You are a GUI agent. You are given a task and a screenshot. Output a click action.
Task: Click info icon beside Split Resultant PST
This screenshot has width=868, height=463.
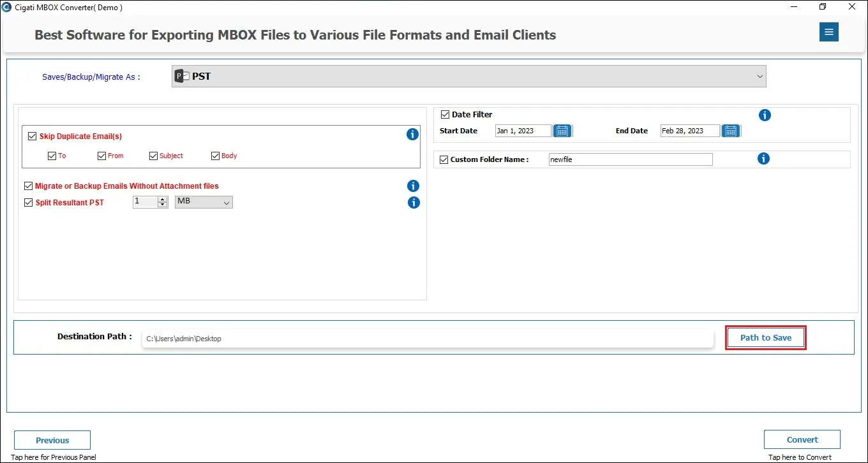coord(414,203)
